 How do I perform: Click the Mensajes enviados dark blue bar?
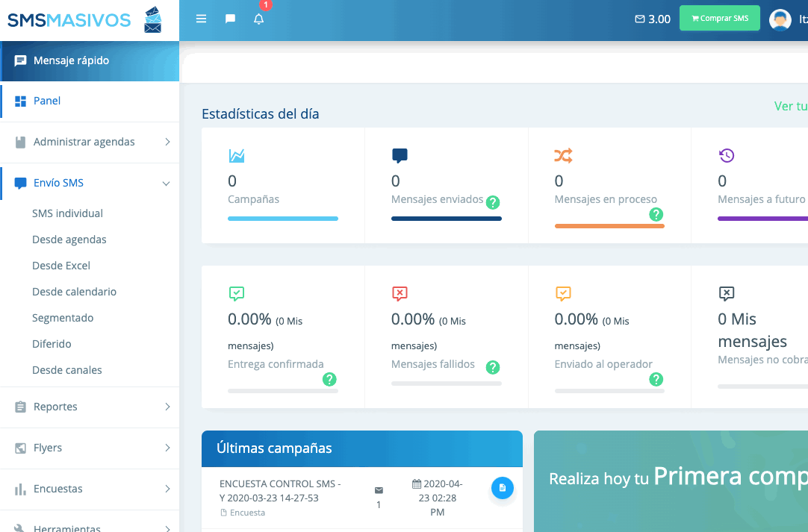click(x=447, y=219)
